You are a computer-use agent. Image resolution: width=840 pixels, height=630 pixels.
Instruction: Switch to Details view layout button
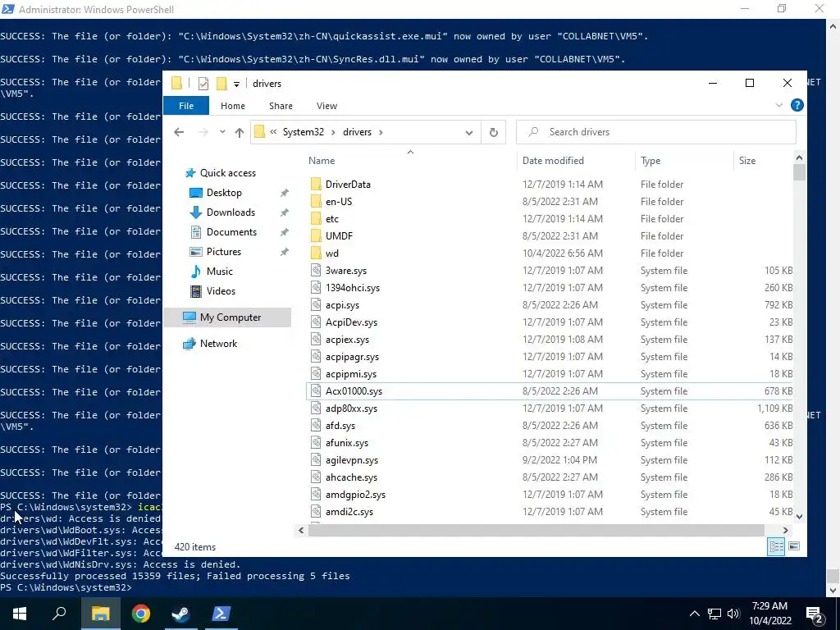[x=776, y=546]
